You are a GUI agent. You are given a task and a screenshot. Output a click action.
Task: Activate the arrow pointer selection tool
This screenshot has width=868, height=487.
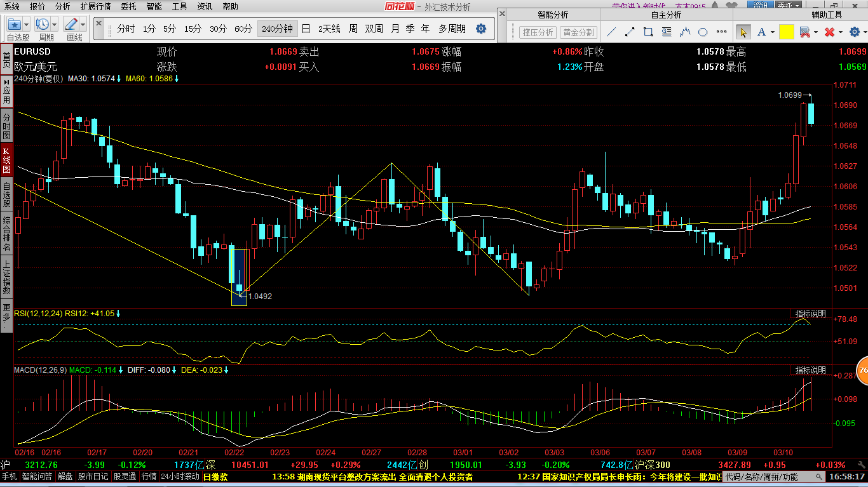[x=743, y=32]
